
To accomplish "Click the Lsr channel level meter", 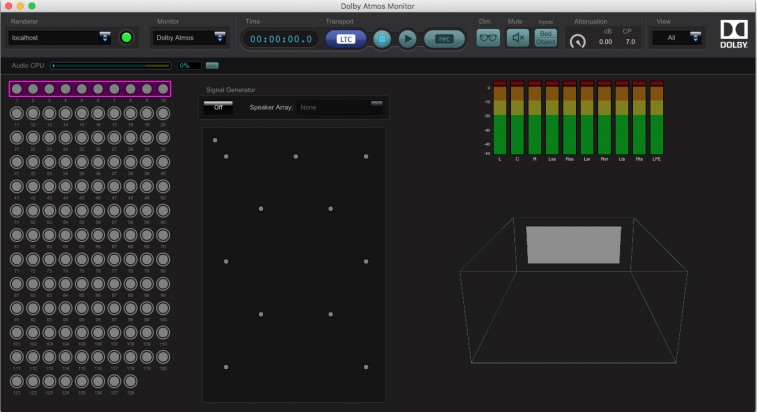I will click(587, 118).
